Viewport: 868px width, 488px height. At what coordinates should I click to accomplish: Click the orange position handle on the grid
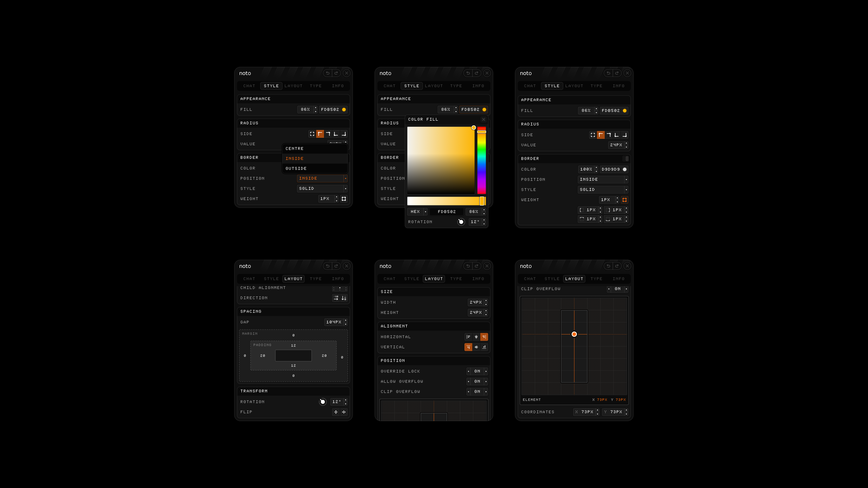[x=574, y=334]
